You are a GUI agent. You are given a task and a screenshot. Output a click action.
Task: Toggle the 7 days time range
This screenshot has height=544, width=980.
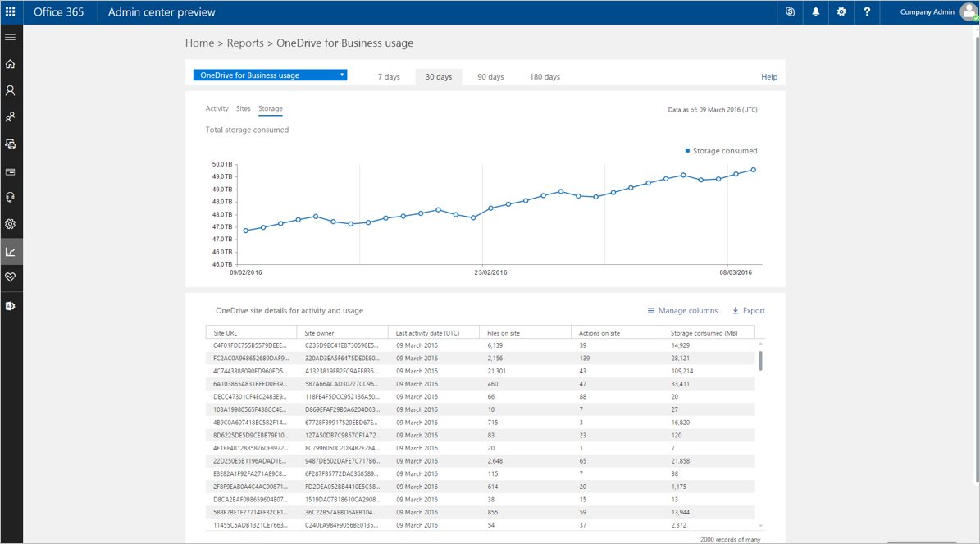pos(389,76)
